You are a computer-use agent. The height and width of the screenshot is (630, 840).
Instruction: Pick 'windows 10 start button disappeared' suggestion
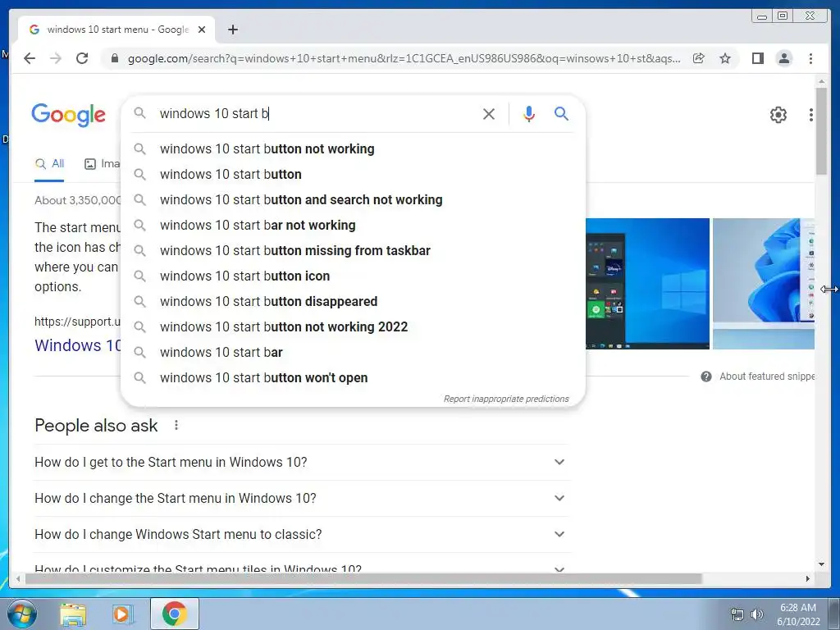click(x=353, y=302)
